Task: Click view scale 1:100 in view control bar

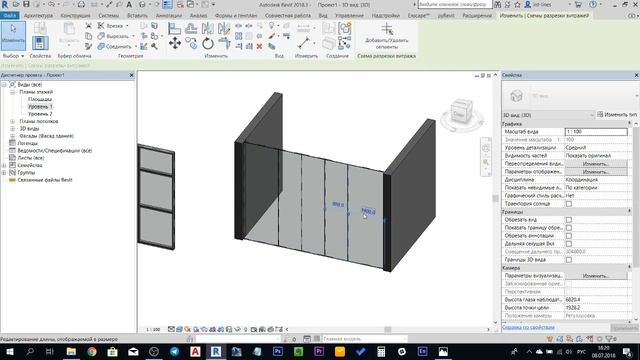Action: 153,329
